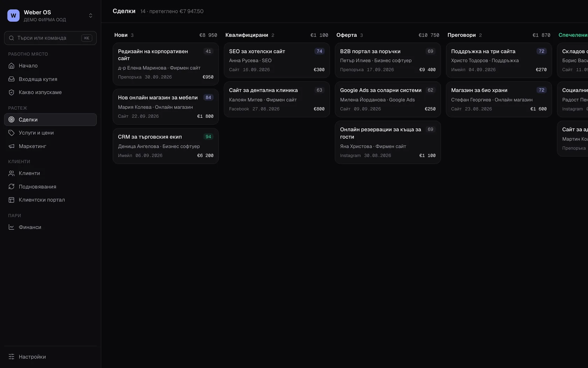The height and width of the screenshot is (368, 588).
Task: Go to the Финанси page
Action: (x=50, y=227)
